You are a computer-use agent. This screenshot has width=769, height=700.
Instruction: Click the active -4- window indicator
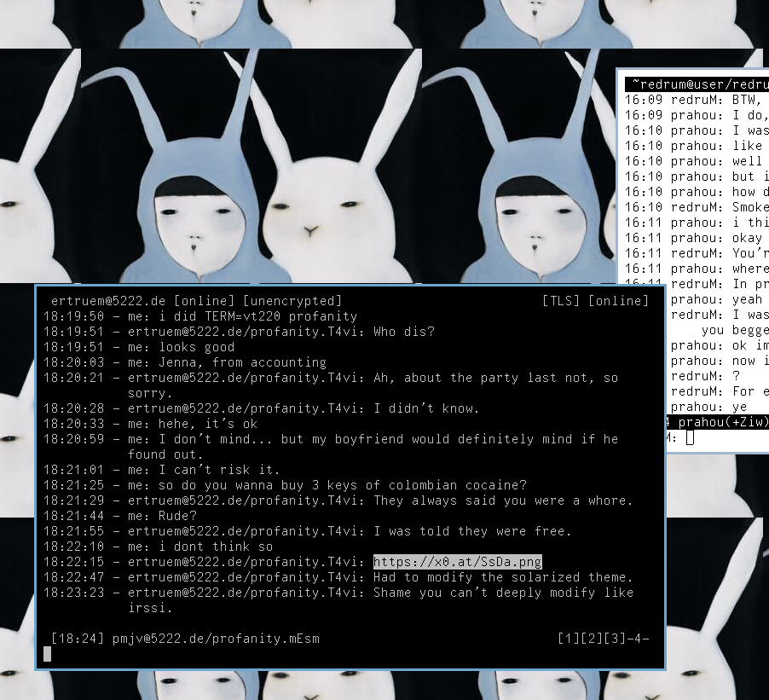tap(636, 638)
